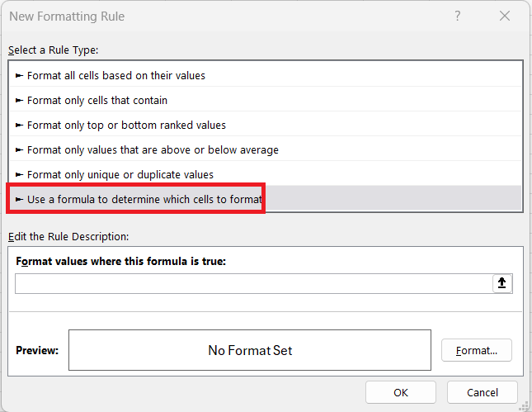Cancel the new formatting rule
Screen dimensions: 532x412
[x=483, y=392]
